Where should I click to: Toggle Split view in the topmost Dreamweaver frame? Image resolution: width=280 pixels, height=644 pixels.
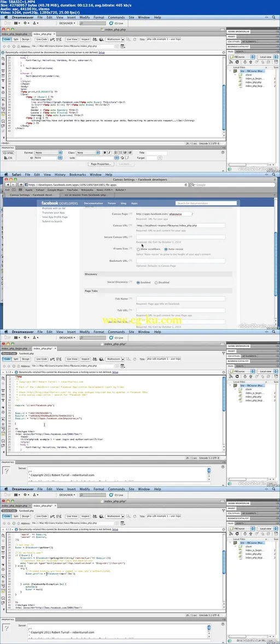pos(16,39)
